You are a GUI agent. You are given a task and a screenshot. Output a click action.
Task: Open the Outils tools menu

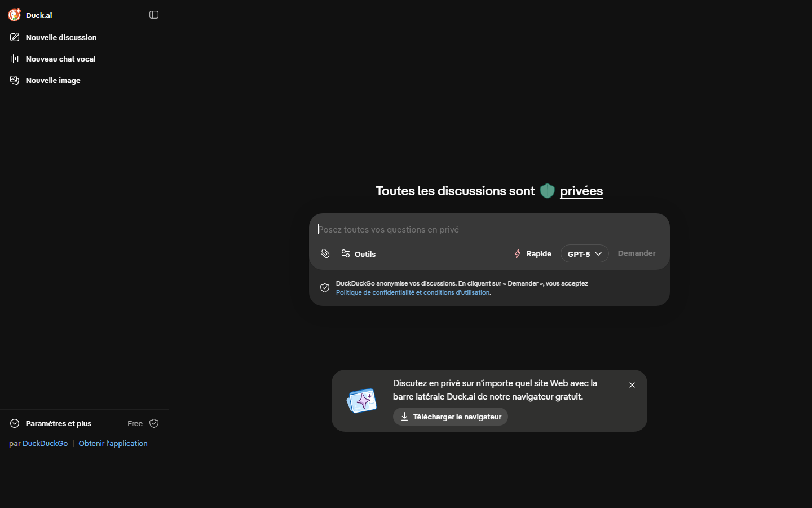(359, 253)
